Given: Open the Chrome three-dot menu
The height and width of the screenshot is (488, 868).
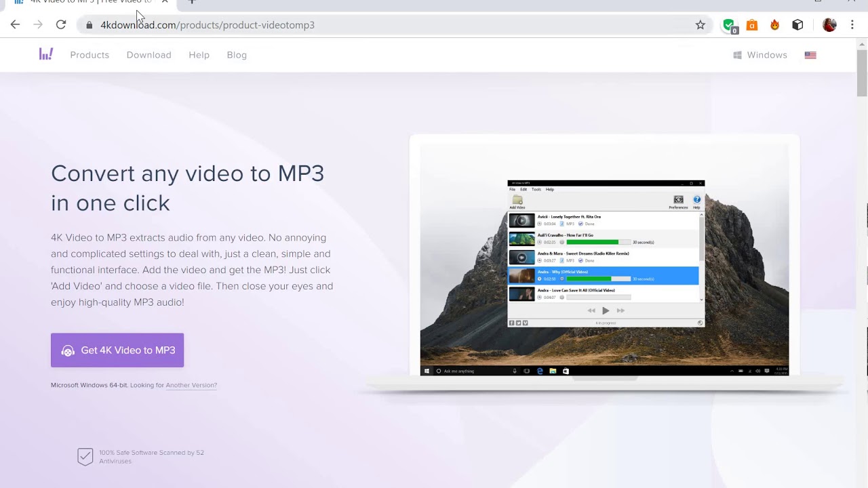Looking at the screenshot, I should pyautogui.click(x=852, y=25).
